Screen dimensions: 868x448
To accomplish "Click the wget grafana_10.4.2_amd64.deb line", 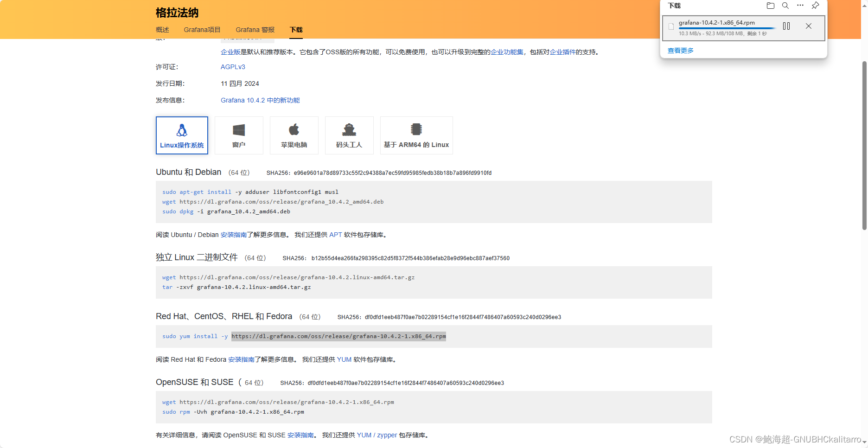I will click(x=273, y=202).
